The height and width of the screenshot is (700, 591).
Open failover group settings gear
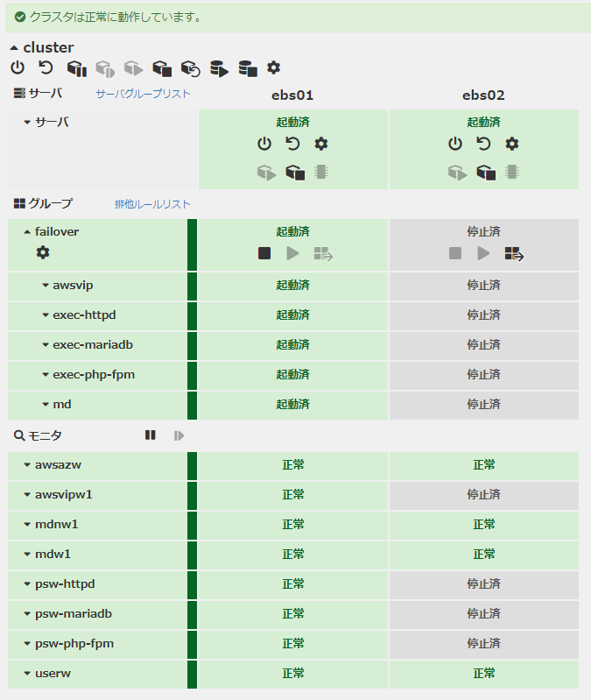point(43,252)
